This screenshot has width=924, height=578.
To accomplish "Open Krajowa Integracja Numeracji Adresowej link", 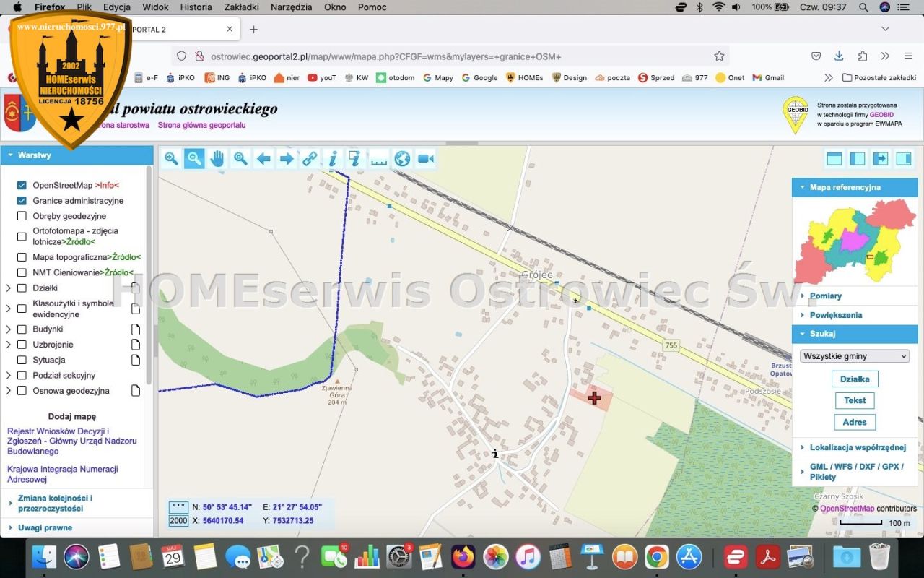I will tap(63, 474).
